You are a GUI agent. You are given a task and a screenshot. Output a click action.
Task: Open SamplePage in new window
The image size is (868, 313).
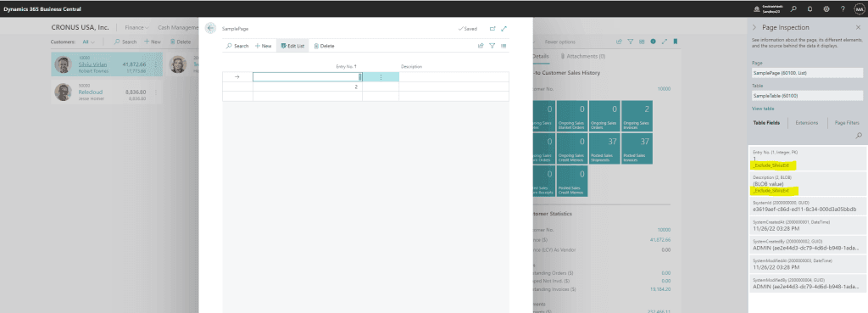pos(492,29)
